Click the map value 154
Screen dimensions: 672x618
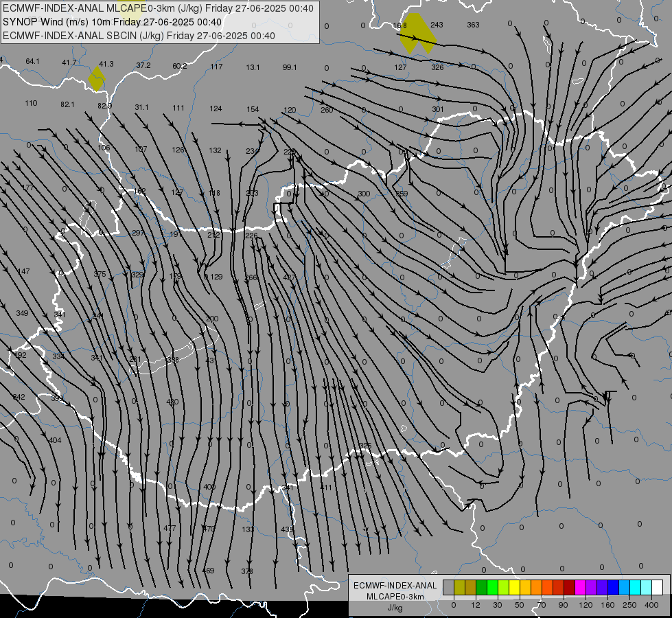coord(253,109)
